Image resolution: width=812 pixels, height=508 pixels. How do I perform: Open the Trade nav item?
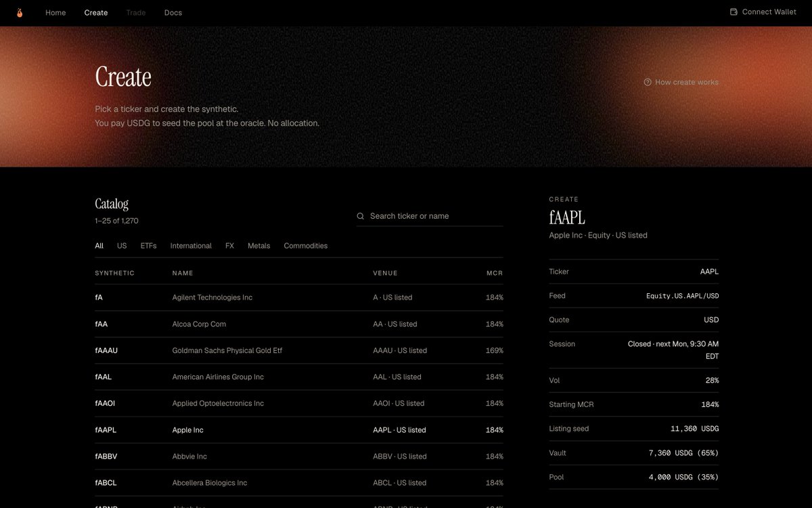coord(136,12)
